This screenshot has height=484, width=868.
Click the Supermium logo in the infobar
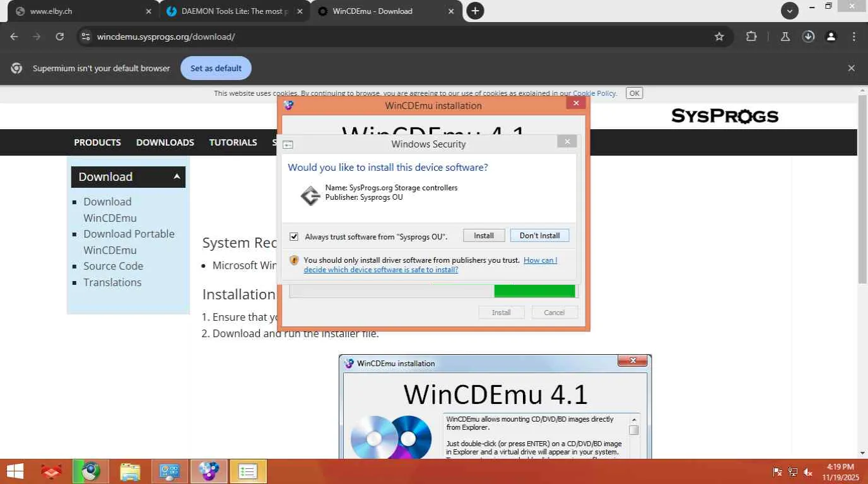(17, 68)
